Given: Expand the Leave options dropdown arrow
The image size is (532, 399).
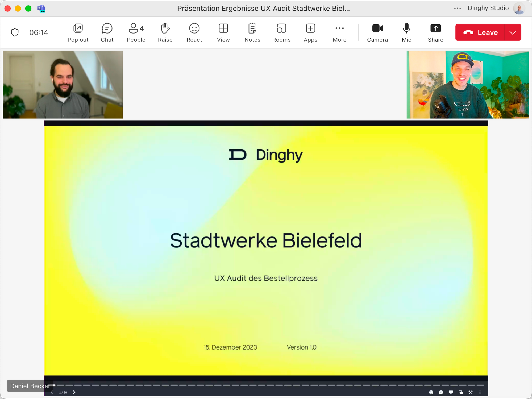Looking at the screenshot, I should [x=513, y=32].
